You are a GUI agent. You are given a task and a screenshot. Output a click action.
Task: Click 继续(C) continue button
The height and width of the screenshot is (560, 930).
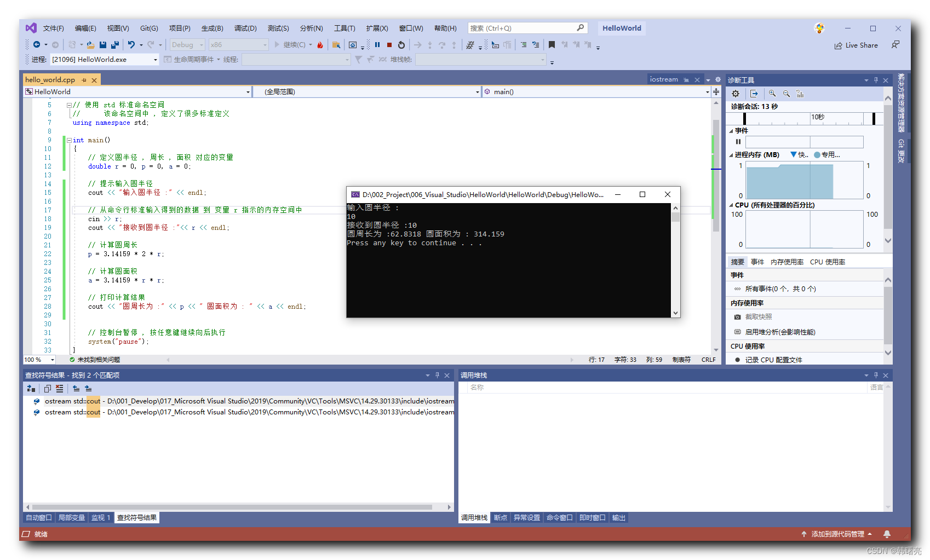click(x=293, y=45)
